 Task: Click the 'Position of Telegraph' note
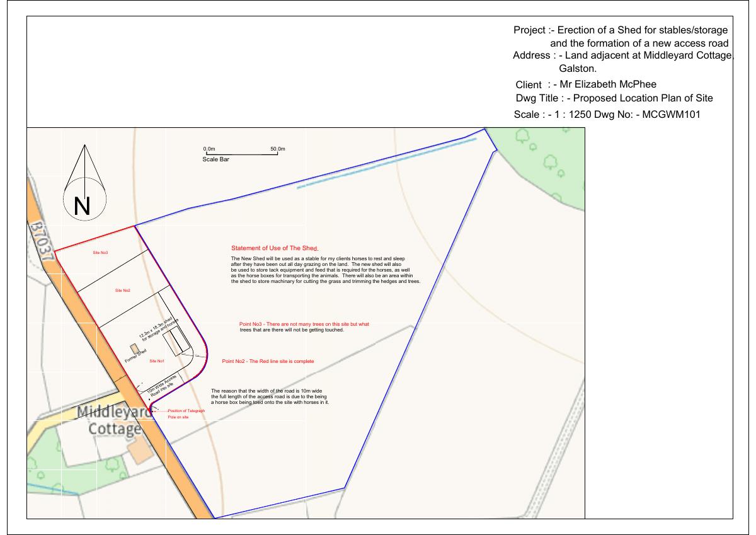pos(186,411)
